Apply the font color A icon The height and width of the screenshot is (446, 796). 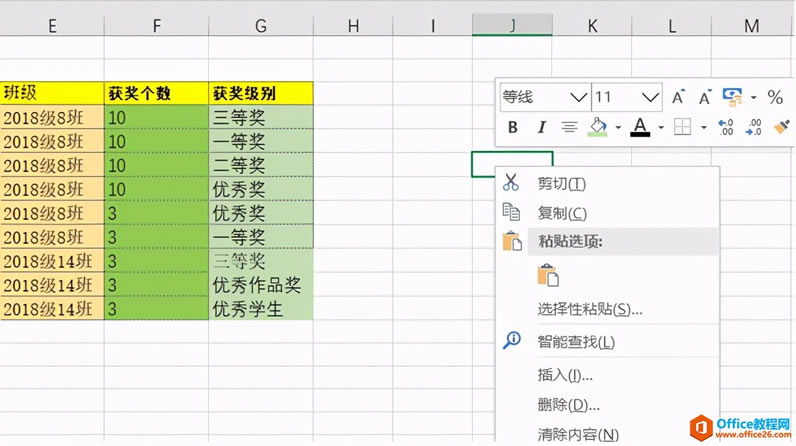[640, 127]
